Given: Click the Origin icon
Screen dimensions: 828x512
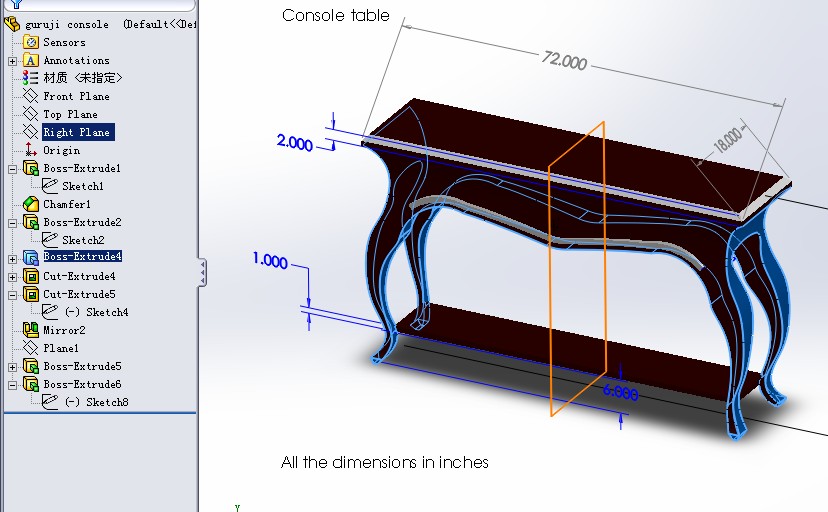Looking at the screenshot, I should (31, 150).
